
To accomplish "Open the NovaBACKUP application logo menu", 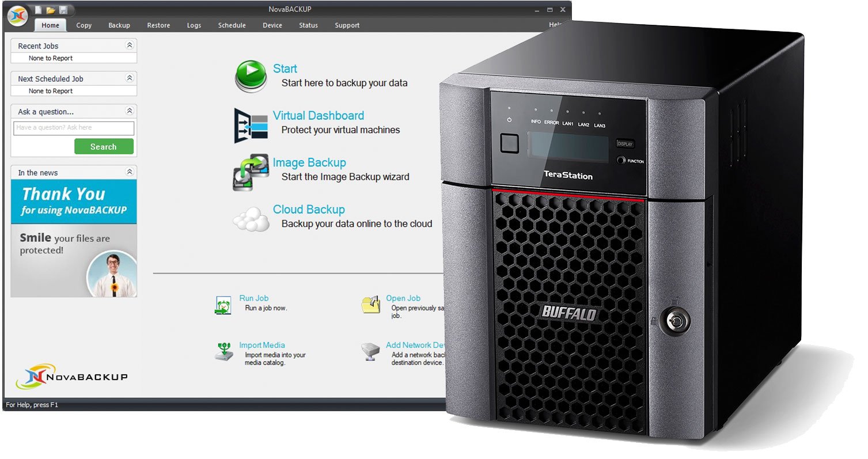I will [16, 16].
